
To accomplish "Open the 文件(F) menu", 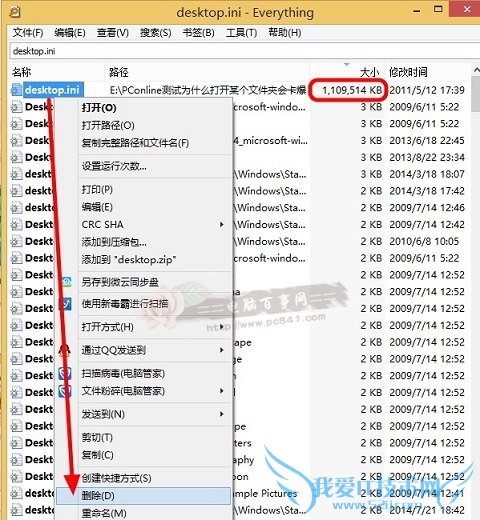I will [x=28, y=33].
